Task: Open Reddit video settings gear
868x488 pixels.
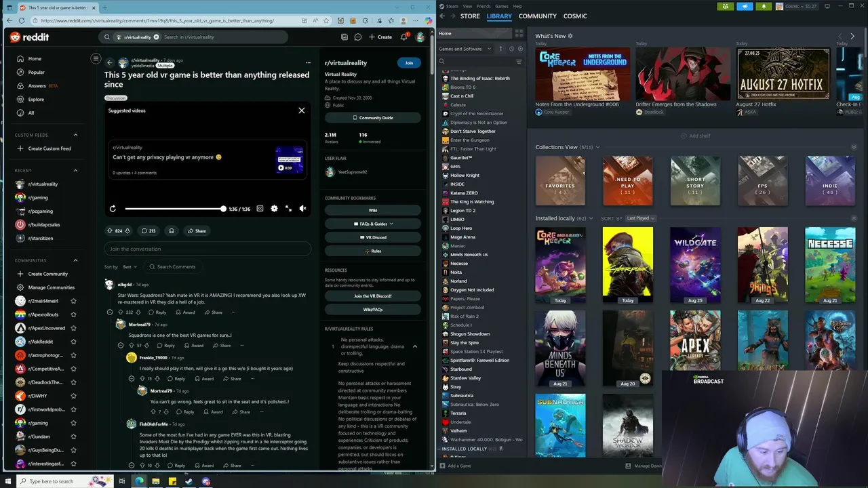Action: click(x=274, y=209)
